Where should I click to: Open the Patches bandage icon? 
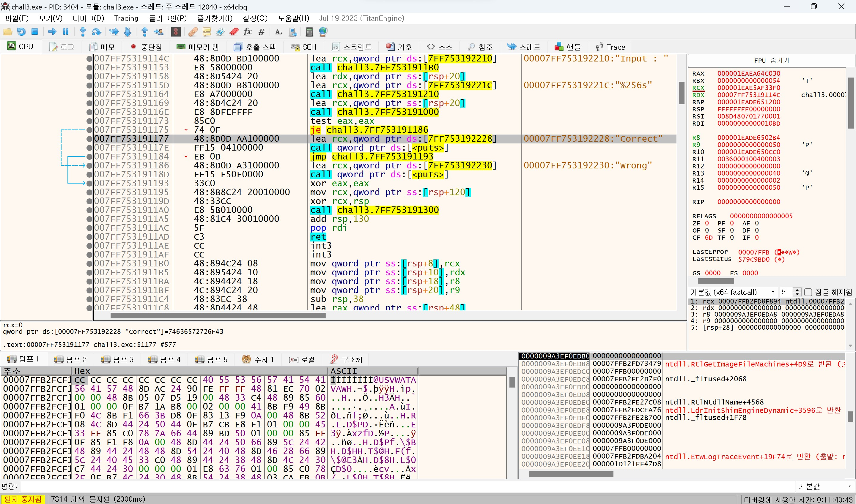pyautogui.click(x=193, y=32)
